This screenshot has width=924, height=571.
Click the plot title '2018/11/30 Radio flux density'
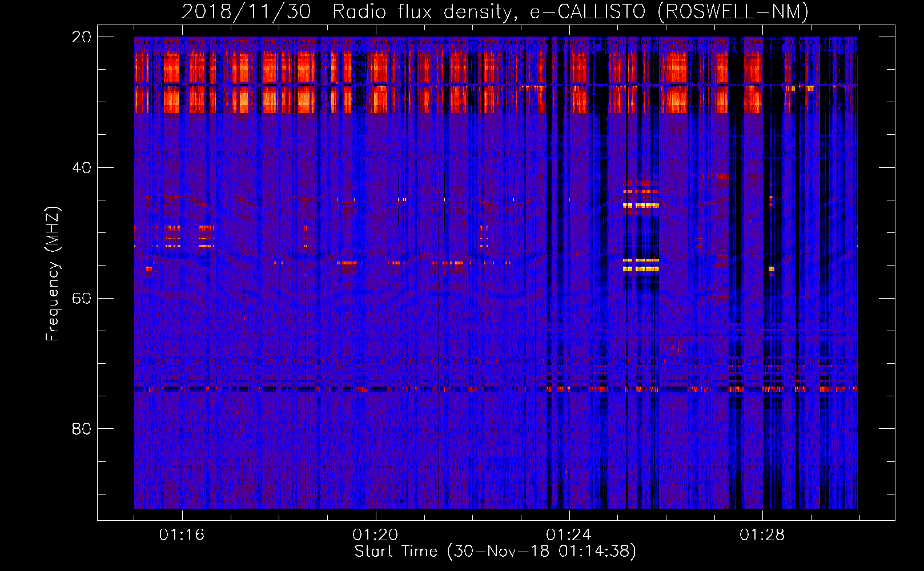point(495,11)
